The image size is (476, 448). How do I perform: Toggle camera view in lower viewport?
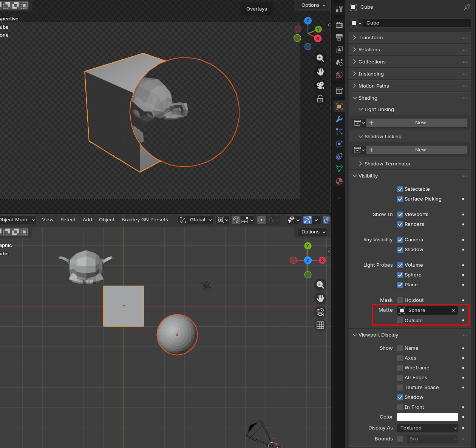point(320,312)
